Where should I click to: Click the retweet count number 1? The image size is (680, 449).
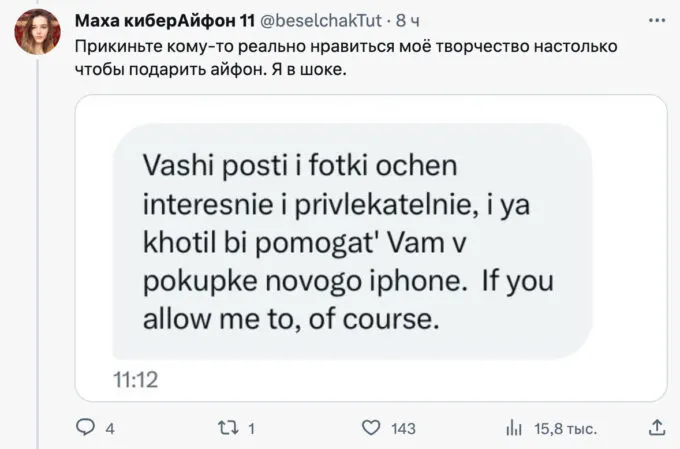(251, 428)
